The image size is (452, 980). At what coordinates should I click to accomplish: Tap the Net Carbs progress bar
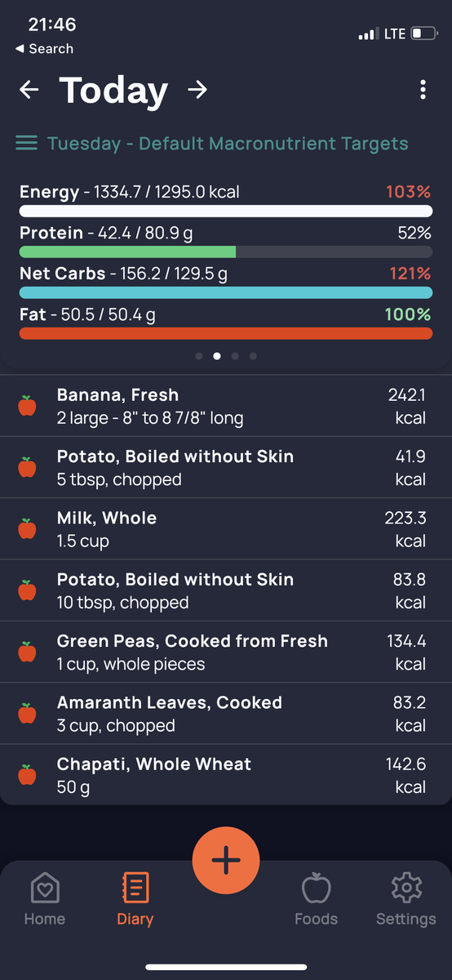point(226,292)
